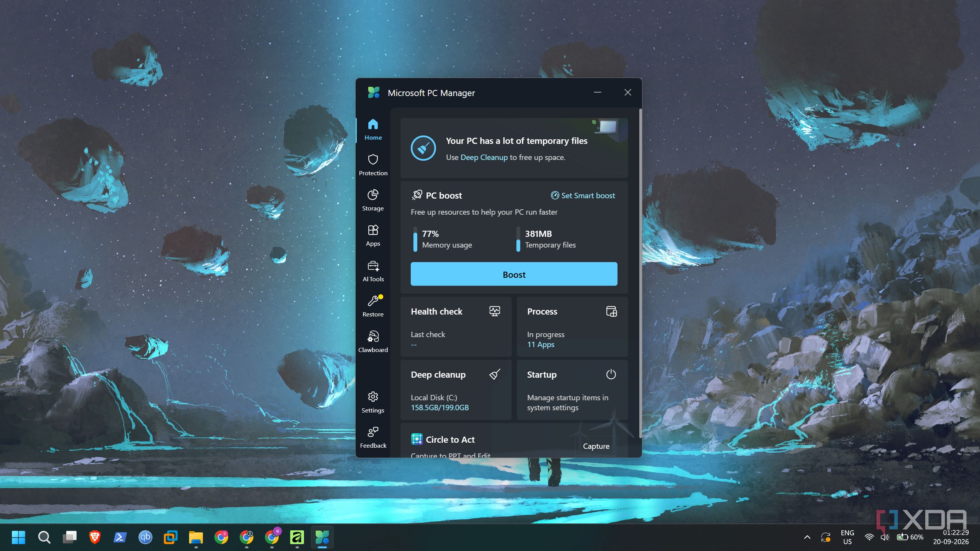This screenshot has width=980, height=551.
Task: Open PowerShell from taskbar
Action: (120, 537)
